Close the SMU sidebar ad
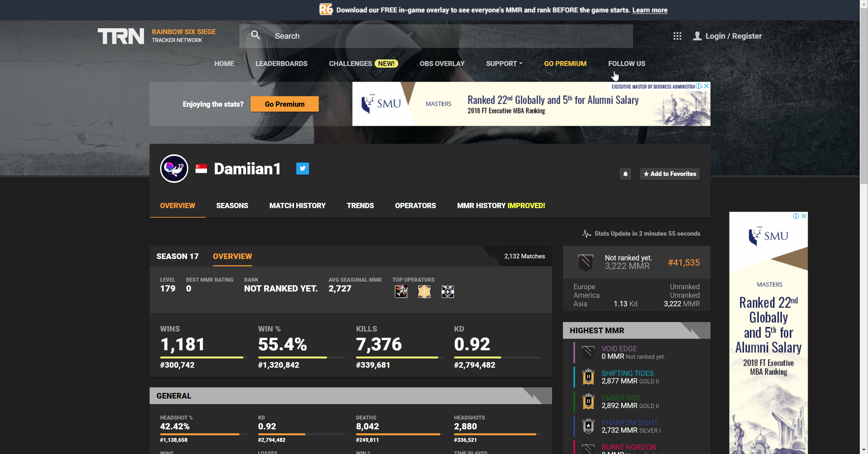Screen dimensions: 868x454 pos(804,216)
